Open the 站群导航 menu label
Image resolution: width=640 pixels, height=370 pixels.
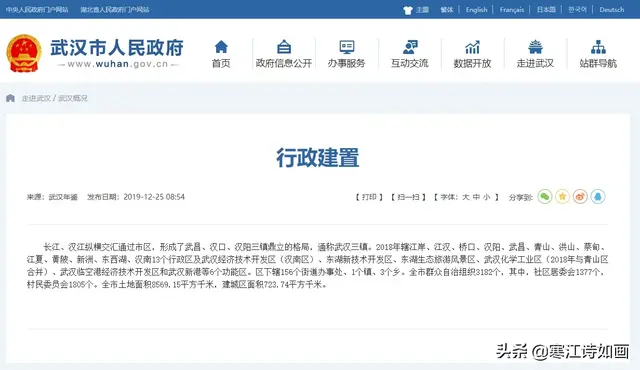click(598, 63)
